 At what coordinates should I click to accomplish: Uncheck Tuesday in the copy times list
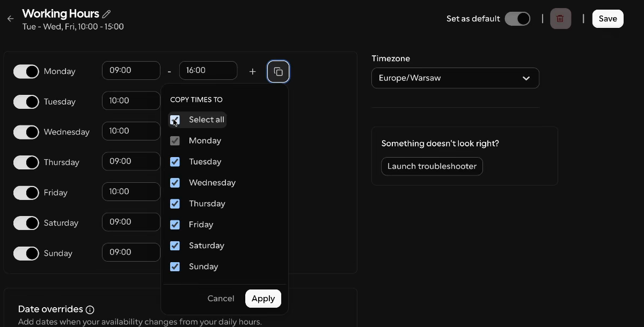175,161
